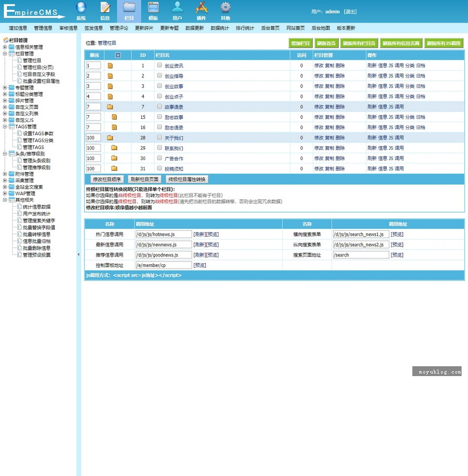Screen dimensions: 468x476
Task: Open 管理评论 in the submenu bar
Action: pos(119,28)
